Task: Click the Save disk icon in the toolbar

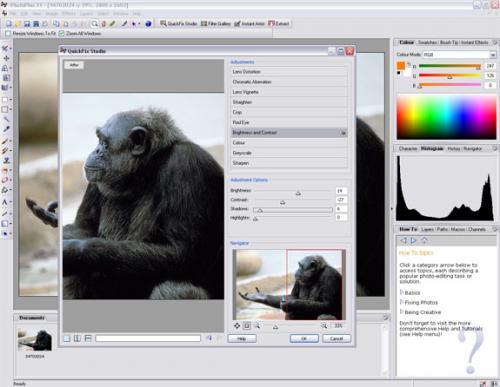Action: 27,24
